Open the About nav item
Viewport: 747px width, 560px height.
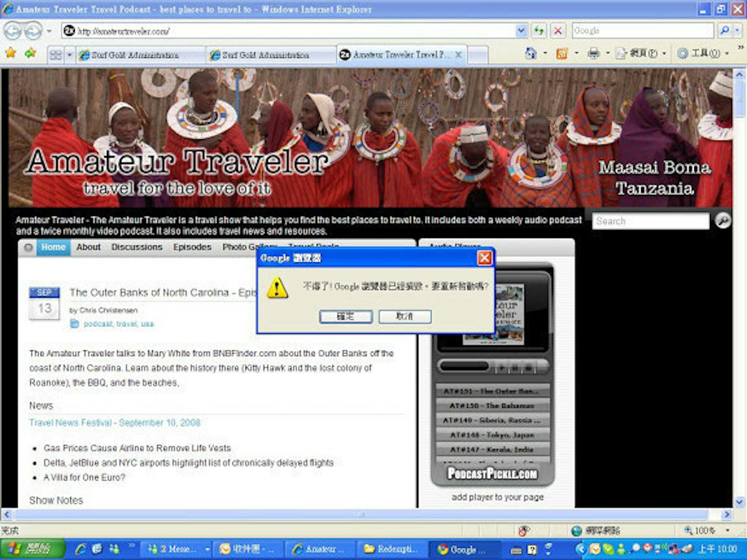(x=88, y=247)
